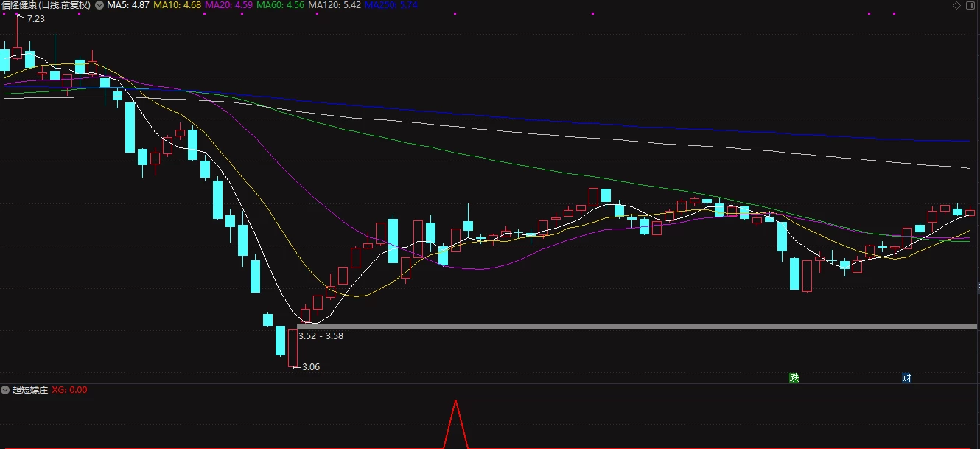Select the 信隆健康 (日线.前复权) chart title

coord(46,5)
